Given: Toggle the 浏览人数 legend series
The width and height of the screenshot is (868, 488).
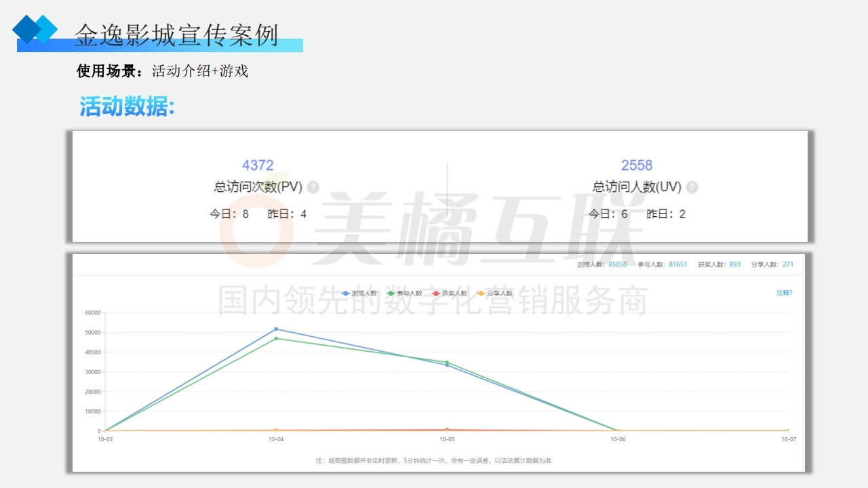Looking at the screenshot, I should pos(359,293).
